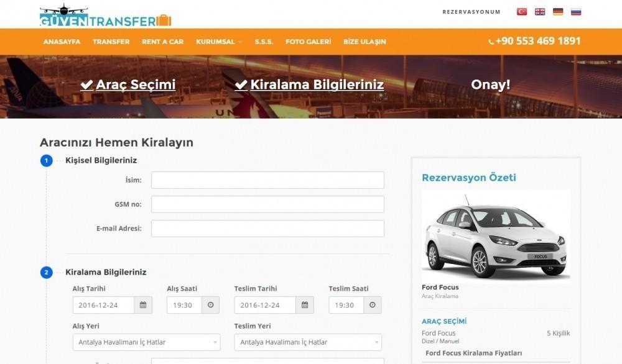This screenshot has height=364, width=622.
Task: Switch language to Russian flag
Action: (x=576, y=12)
